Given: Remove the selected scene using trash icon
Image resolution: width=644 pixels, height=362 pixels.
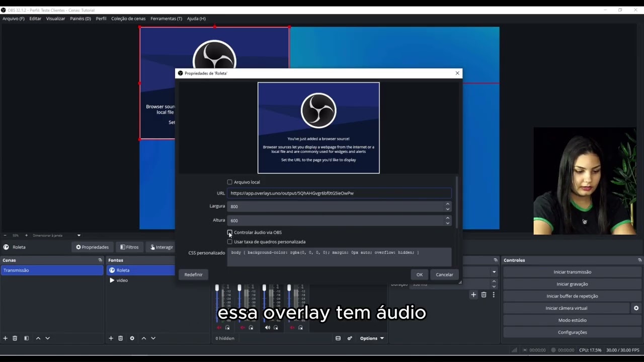Looking at the screenshot, I should [x=15, y=338].
